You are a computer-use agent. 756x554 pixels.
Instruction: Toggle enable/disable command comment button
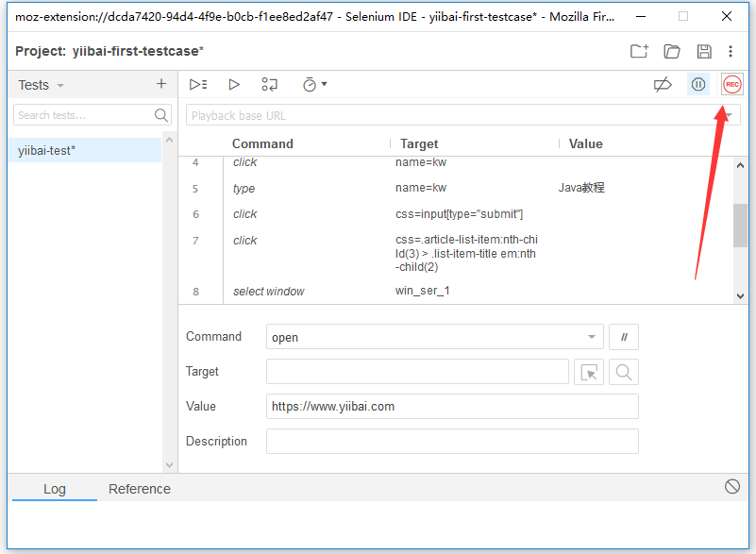(x=624, y=337)
